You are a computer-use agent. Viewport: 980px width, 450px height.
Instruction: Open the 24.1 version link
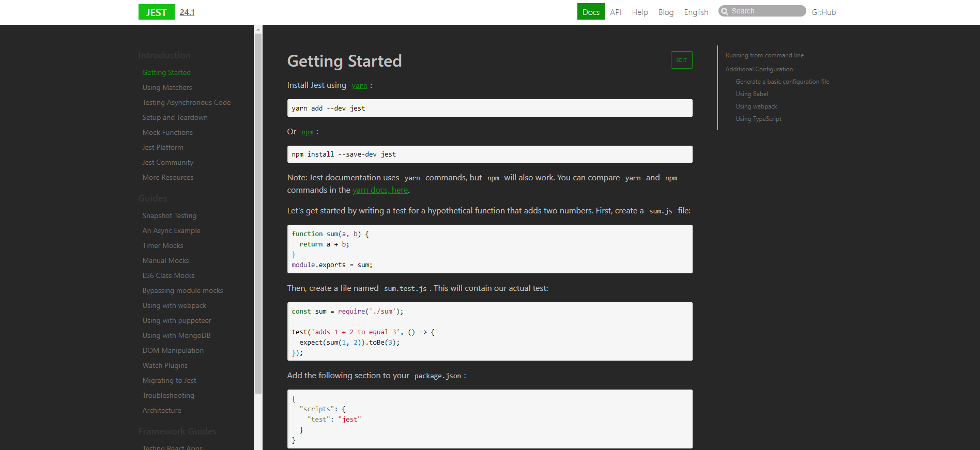point(187,12)
